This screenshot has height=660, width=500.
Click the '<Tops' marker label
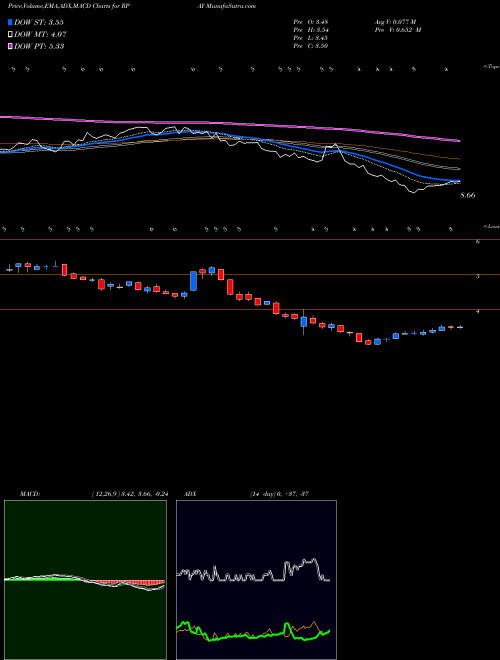tap(492, 67)
